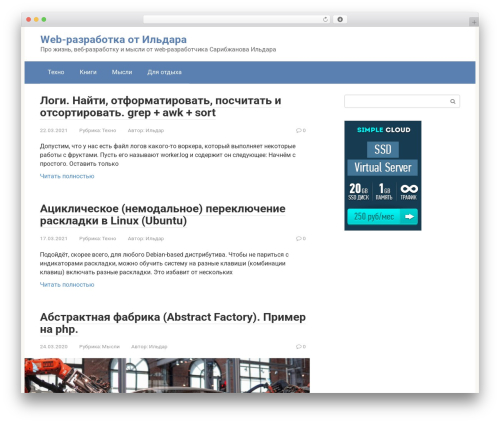
Task: Click Рубрика: Техно under Ациклическое post
Action: click(x=97, y=238)
